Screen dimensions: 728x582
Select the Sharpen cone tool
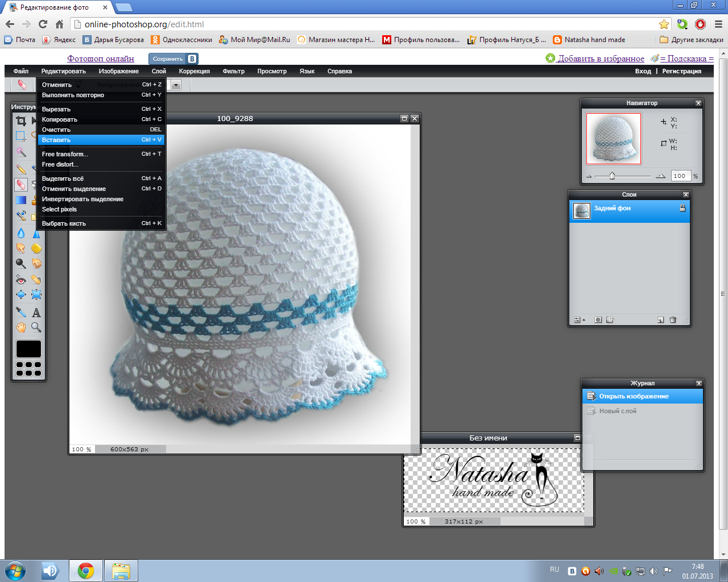tap(36, 233)
